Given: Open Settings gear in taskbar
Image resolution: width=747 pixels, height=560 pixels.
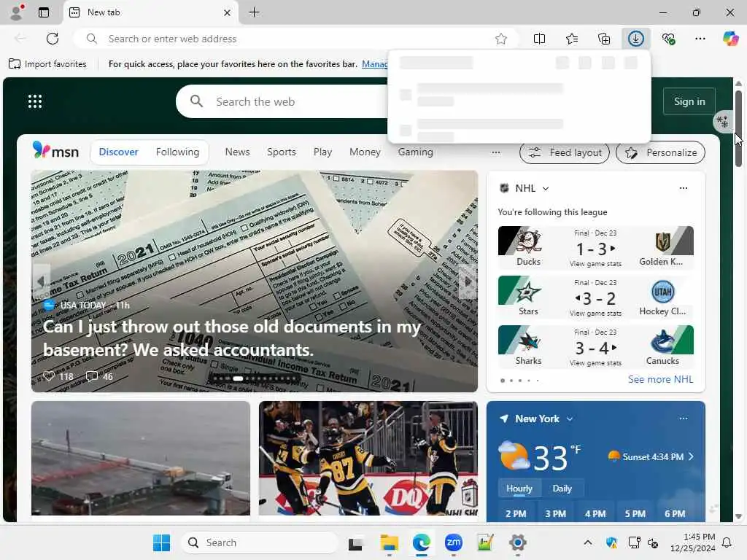Looking at the screenshot, I should pos(517,542).
